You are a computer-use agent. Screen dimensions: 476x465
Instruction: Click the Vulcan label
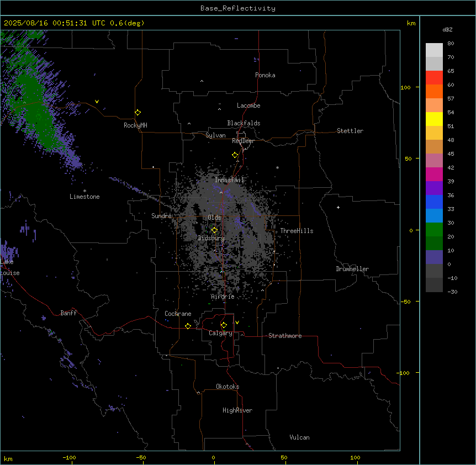click(299, 437)
